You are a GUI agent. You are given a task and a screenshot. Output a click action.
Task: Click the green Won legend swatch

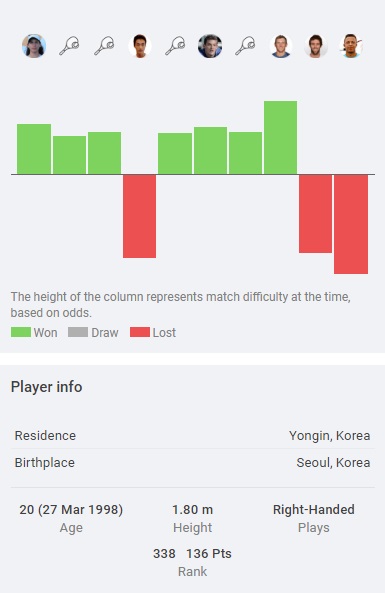point(21,332)
